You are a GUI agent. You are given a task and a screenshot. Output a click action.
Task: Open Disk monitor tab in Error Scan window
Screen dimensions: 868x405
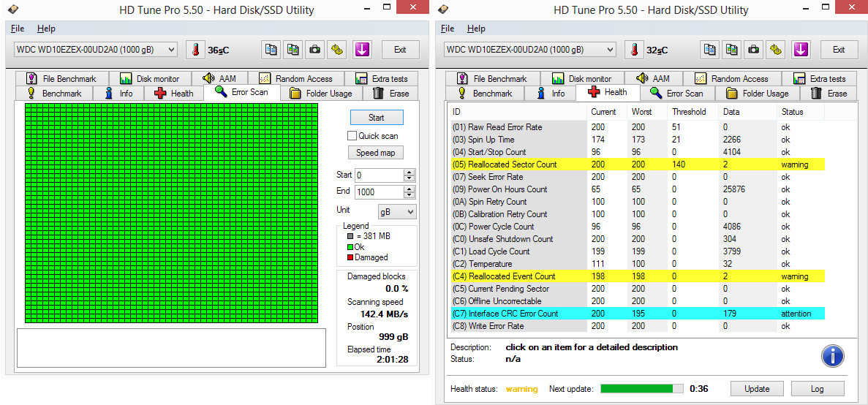[x=148, y=78]
